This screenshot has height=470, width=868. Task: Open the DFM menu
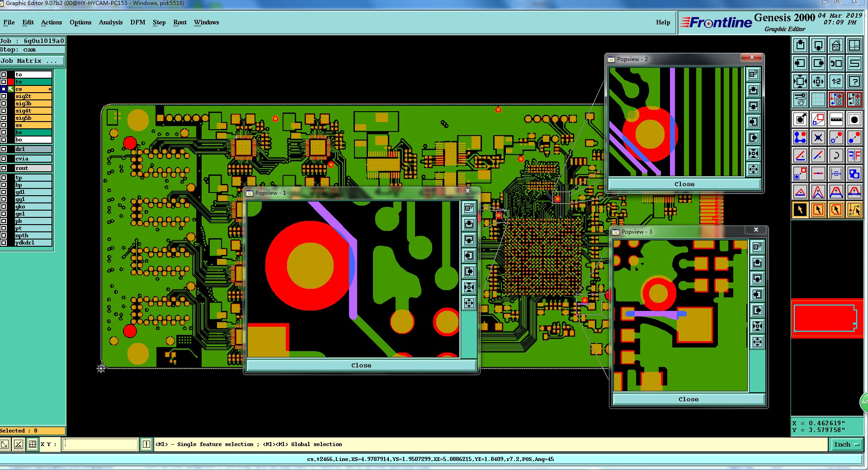(138, 22)
